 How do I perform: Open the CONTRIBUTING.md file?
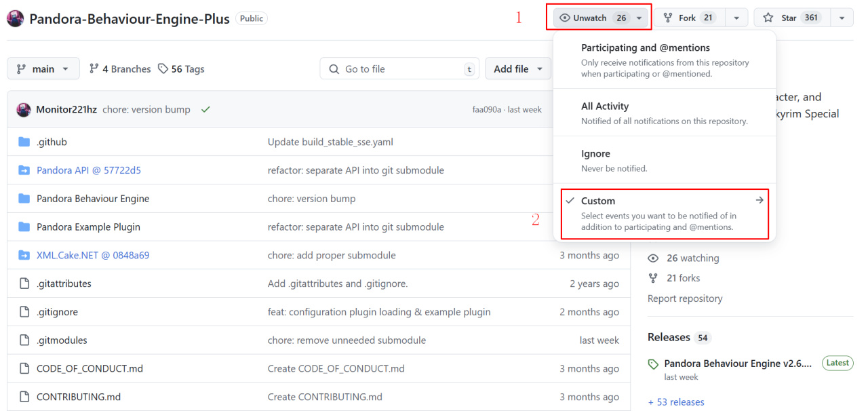pos(79,397)
